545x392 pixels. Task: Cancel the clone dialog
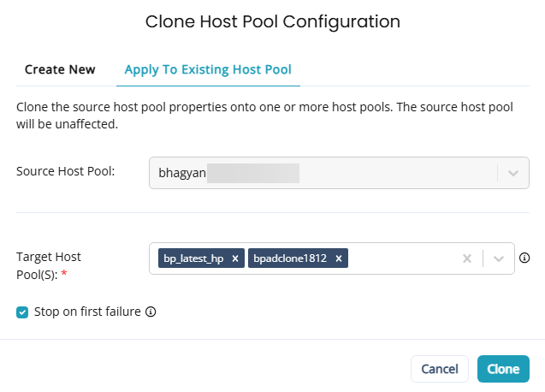coord(440,369)
